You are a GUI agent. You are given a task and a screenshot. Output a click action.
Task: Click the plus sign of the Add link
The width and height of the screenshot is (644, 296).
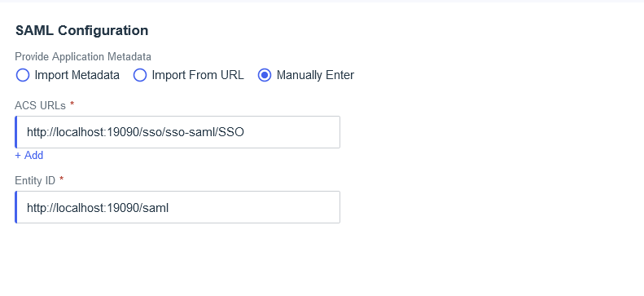(x=18, y=156)
